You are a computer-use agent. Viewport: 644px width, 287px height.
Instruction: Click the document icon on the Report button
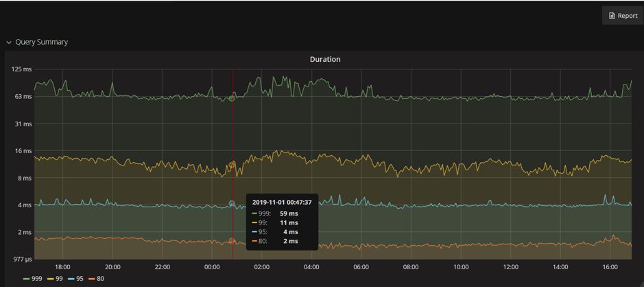[612, 16]
